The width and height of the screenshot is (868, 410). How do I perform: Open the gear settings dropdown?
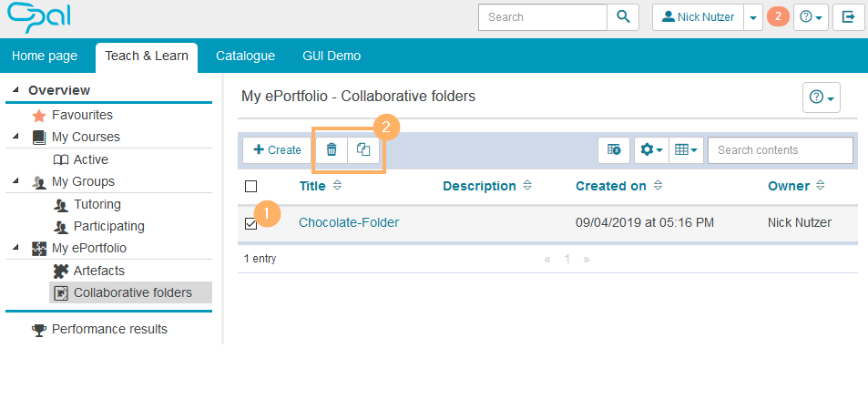click(651, 150)
